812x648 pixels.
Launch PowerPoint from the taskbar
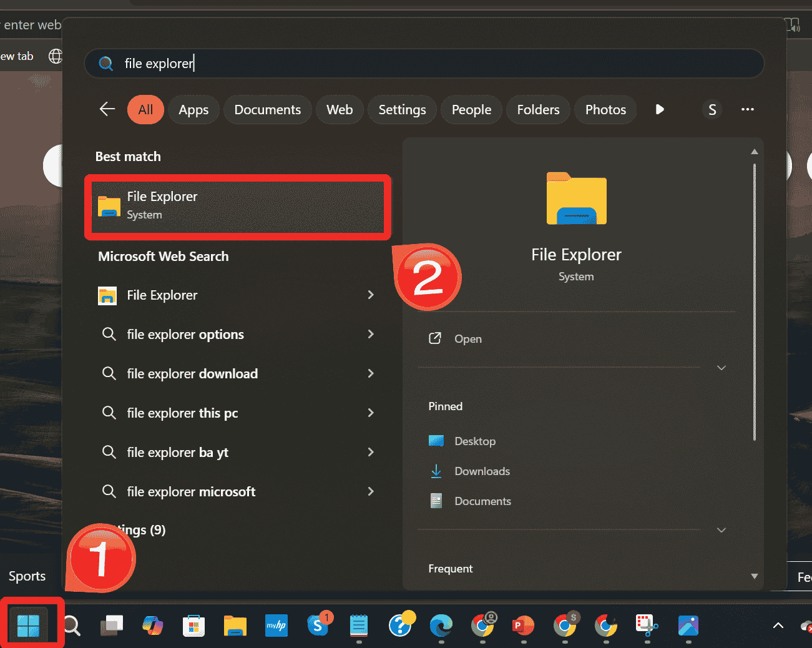pyautogui.click(x=523, y=626)
